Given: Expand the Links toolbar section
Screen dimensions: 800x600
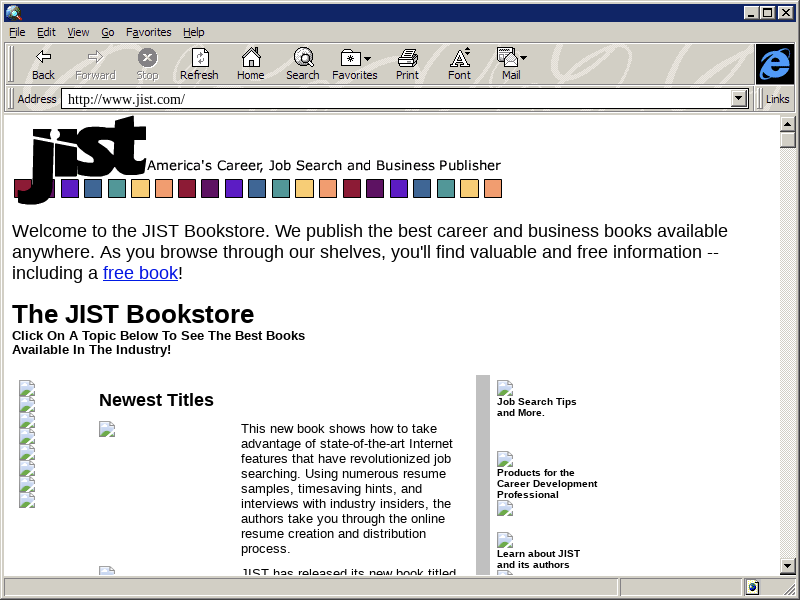Looking at the screenshot, I should [777, 99].
